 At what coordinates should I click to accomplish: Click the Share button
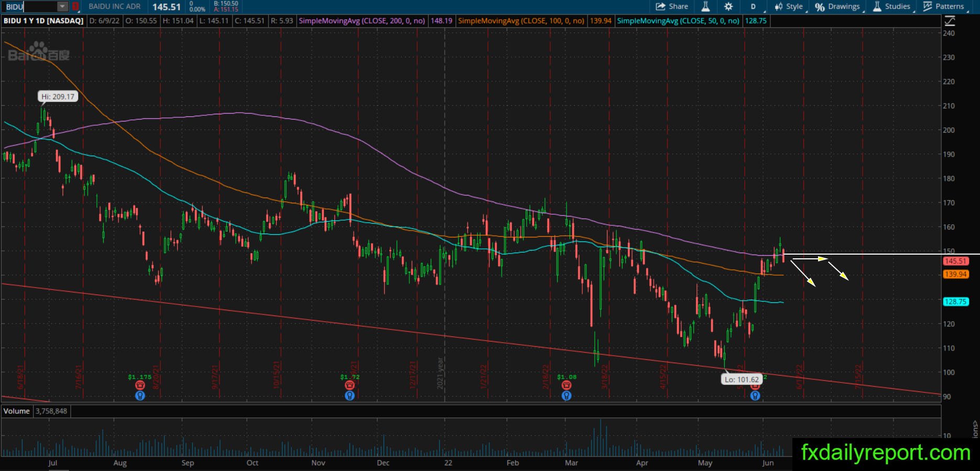click(x=672, y=6)
